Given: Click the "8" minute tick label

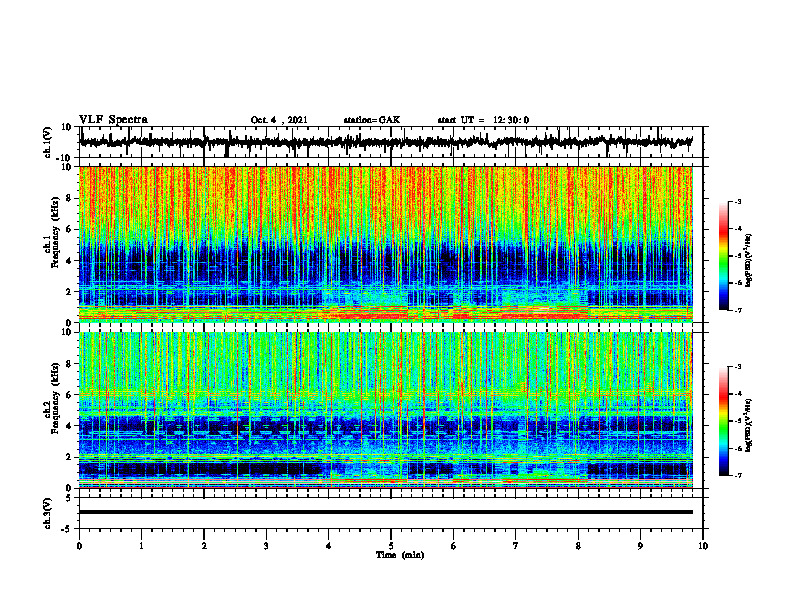Looking at the screenshot, I should (578, 546).
